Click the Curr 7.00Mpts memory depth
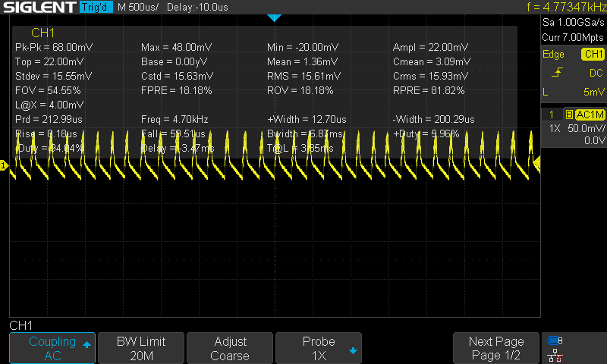Image resolution: width=607 pixels, height=364 pixels. (573, 37)
